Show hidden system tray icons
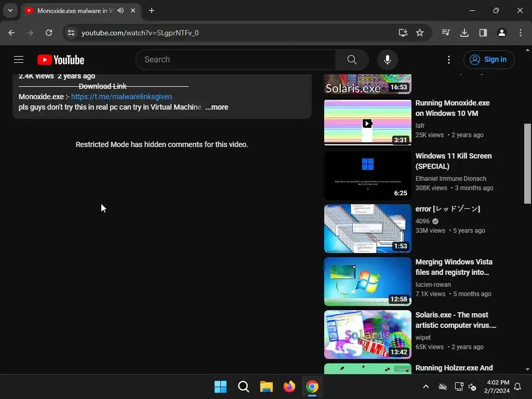532x399 pixels. coord(426,387)
